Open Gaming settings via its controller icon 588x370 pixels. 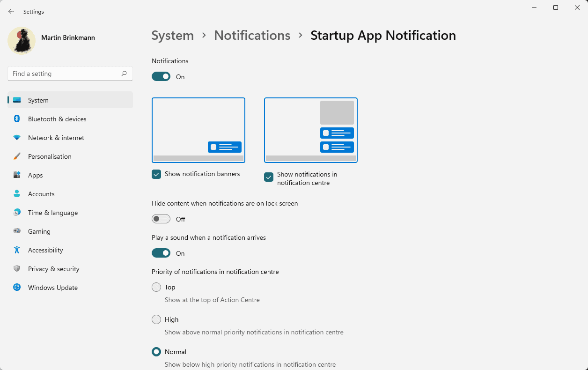pos(16,231)
